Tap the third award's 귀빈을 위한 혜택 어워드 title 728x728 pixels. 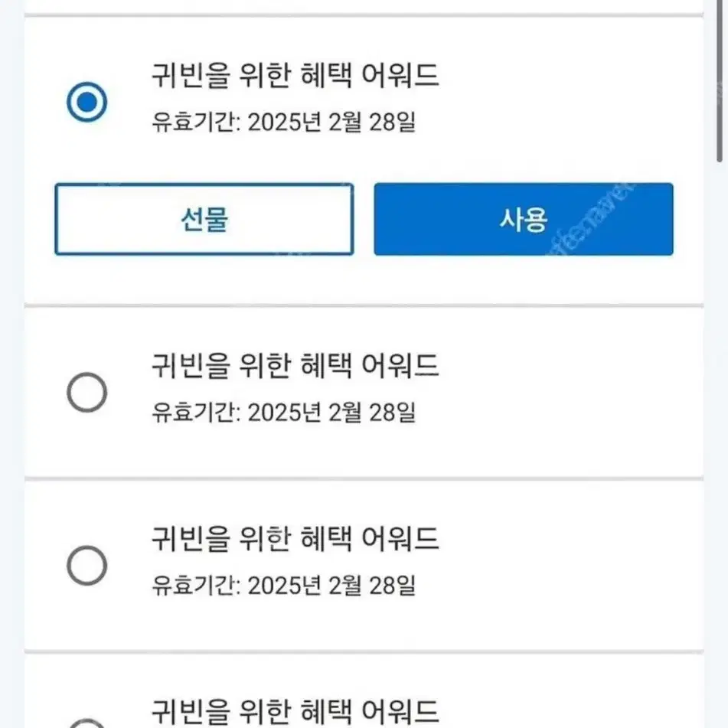click(x=295, y=539)
